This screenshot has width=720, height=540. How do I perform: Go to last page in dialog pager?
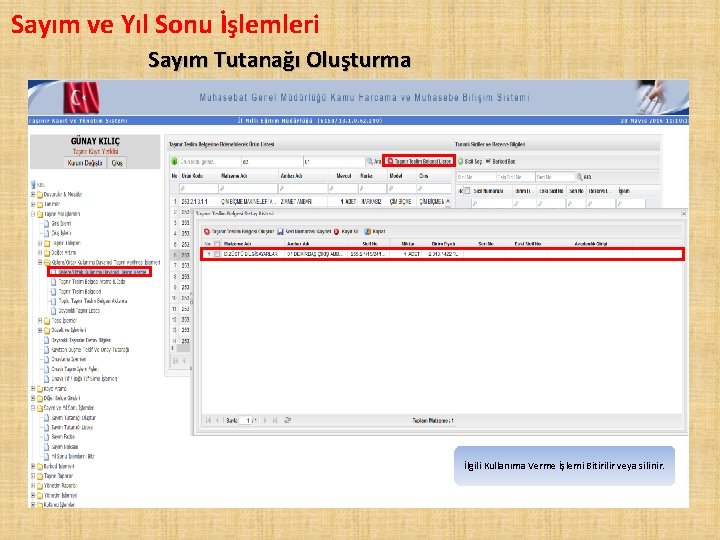click(275, 420)
